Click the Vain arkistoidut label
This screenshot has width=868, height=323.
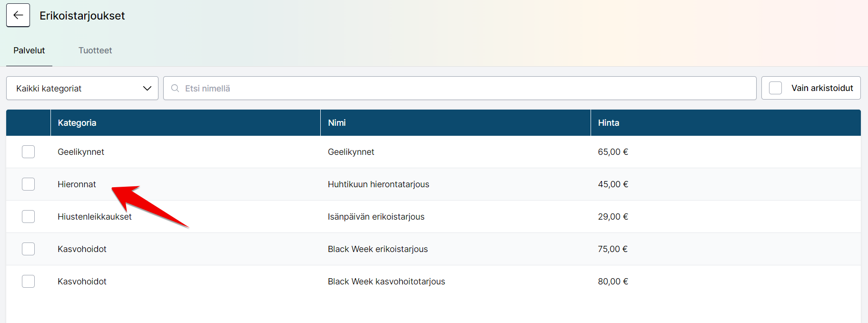(x=822, y=88)
